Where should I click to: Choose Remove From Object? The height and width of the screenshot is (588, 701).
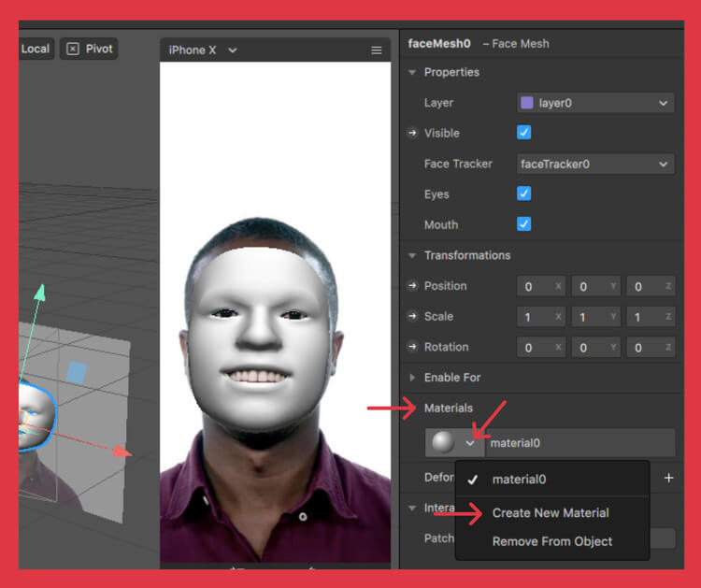pos(552,541)
